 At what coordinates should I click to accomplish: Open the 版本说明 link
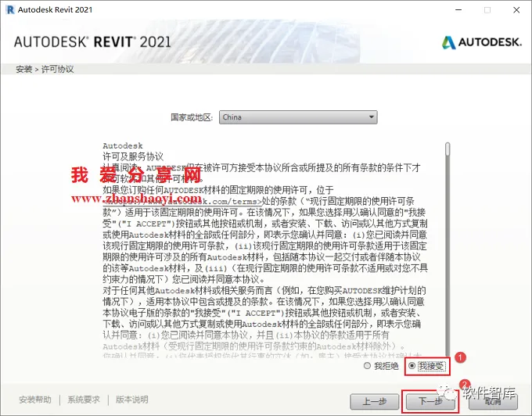pyautogui.click(x=132, y=400)
